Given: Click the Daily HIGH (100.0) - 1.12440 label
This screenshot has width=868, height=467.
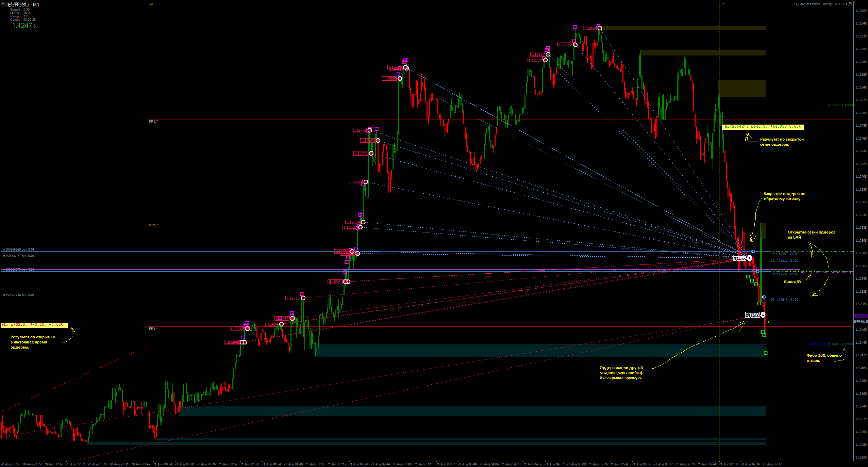Looking at the screenshot, I should 831,344.
